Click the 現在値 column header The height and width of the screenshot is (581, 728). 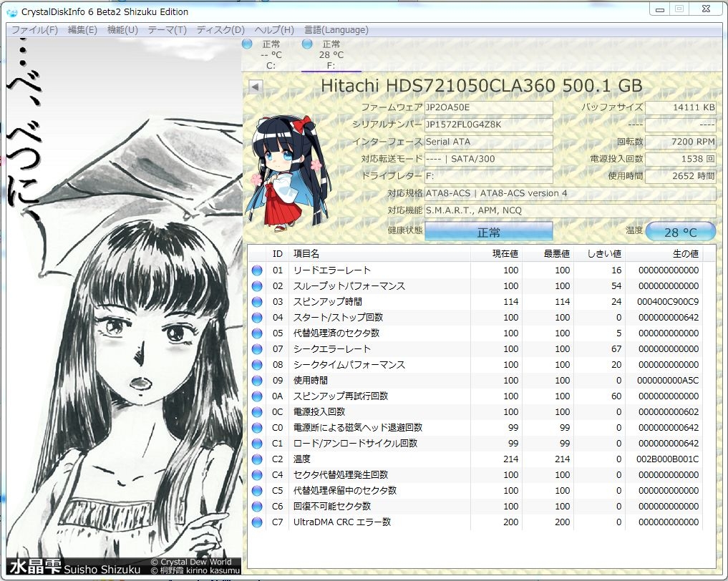(x=496, y=254)
